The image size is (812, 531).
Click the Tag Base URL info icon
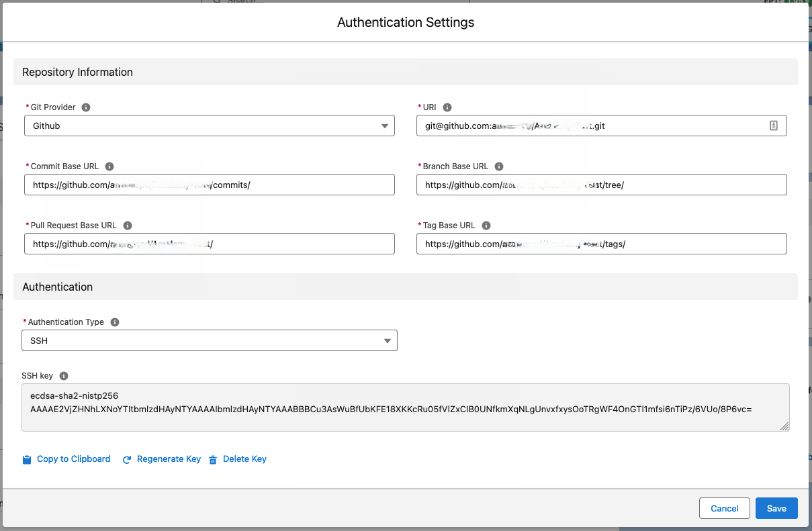click(x=486, y=226)
